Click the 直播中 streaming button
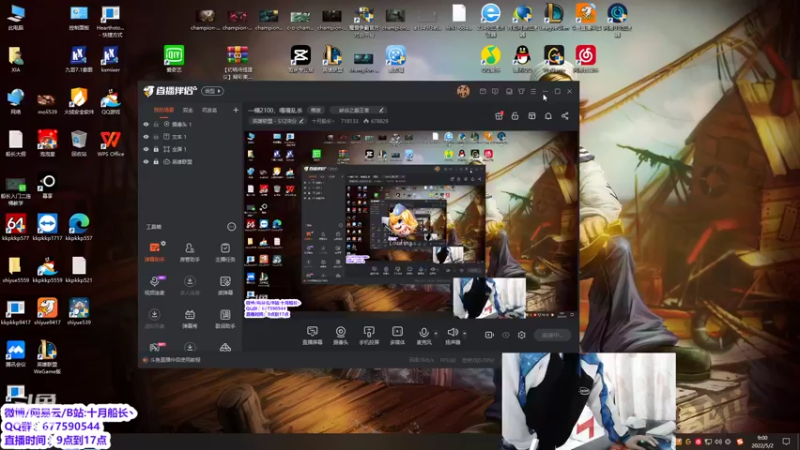800x450 pixels. (552, 335)
